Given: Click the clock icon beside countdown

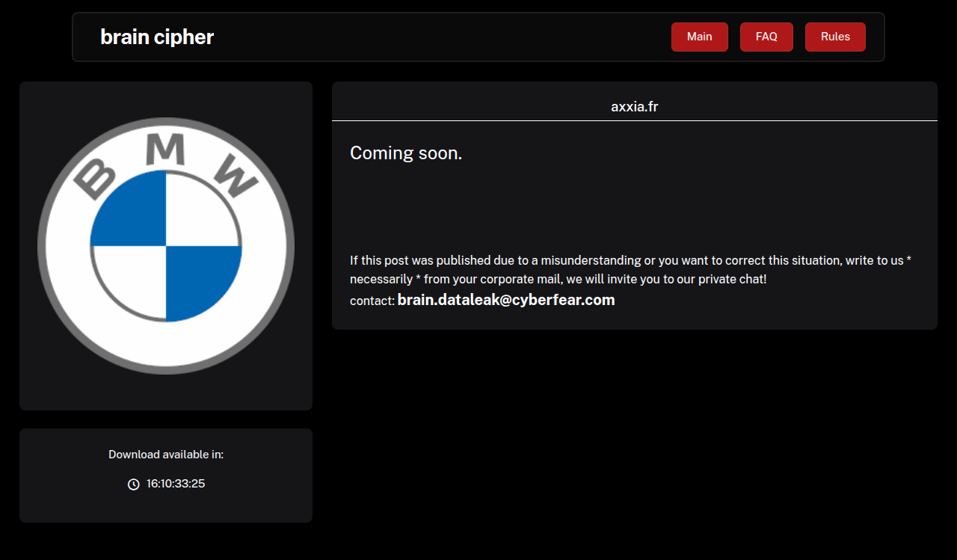Looking at the screenshot, I should (x=133, y=484).
